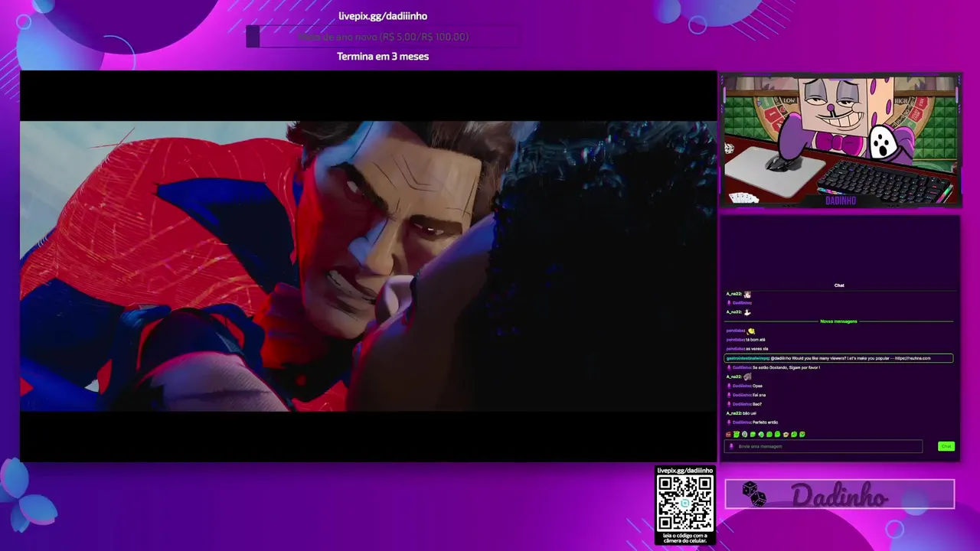This screenshot has width=980, height=551.
Task: Click the Dadinho banner title text
Action: (839, 495)
